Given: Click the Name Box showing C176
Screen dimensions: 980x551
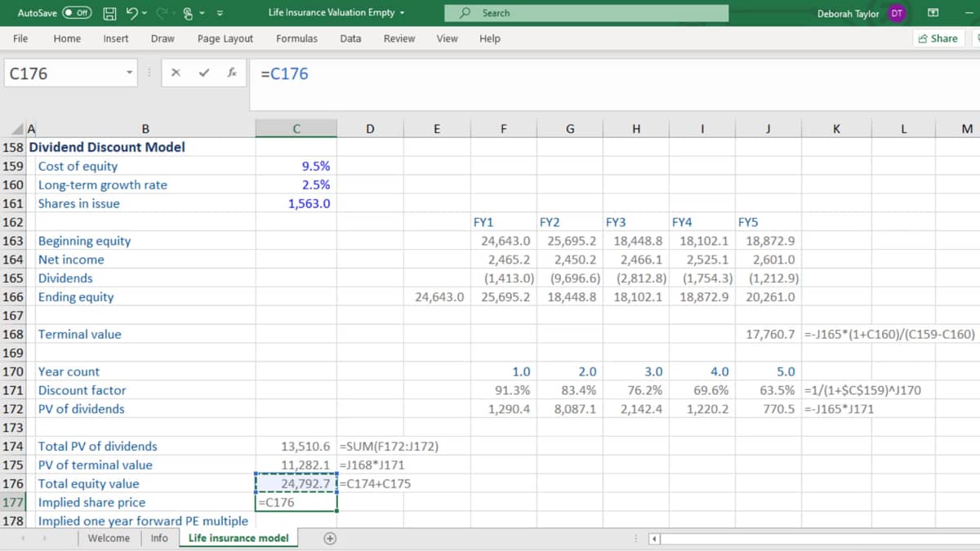Looking at the screenshot, I should [x=65, y=73].
